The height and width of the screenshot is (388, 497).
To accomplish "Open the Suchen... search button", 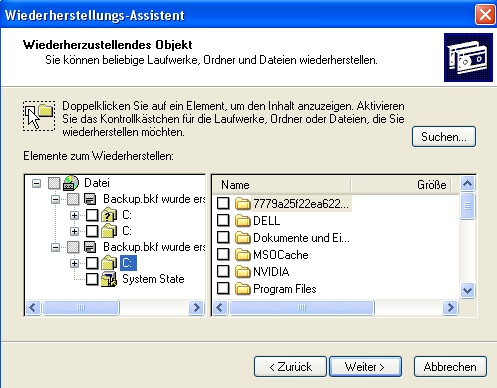I will pyautogui.click(x=444, y=136).
